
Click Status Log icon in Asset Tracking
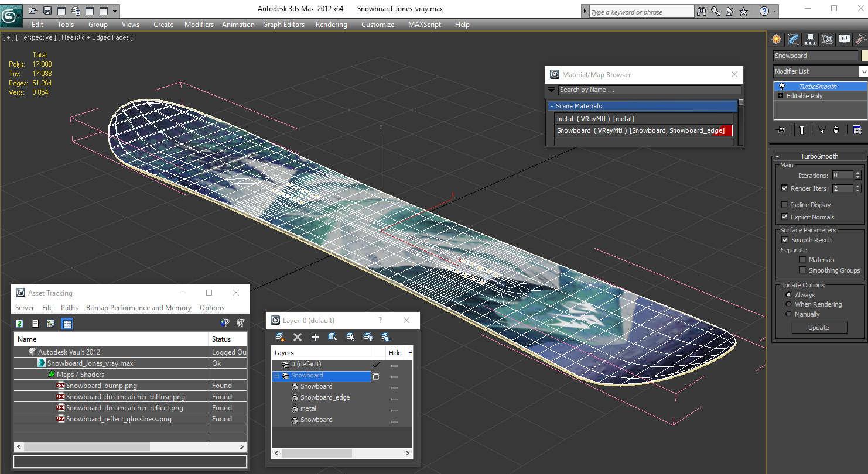35,324
